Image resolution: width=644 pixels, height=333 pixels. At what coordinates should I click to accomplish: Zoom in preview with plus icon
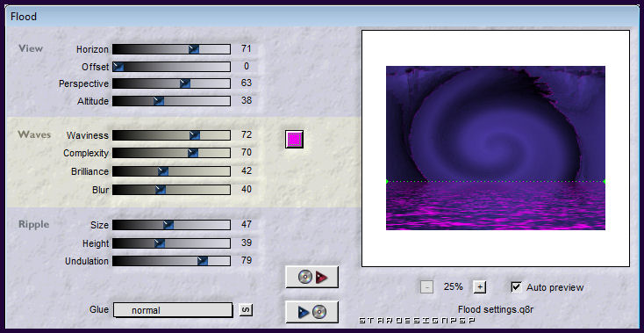[x=479, y=287]
